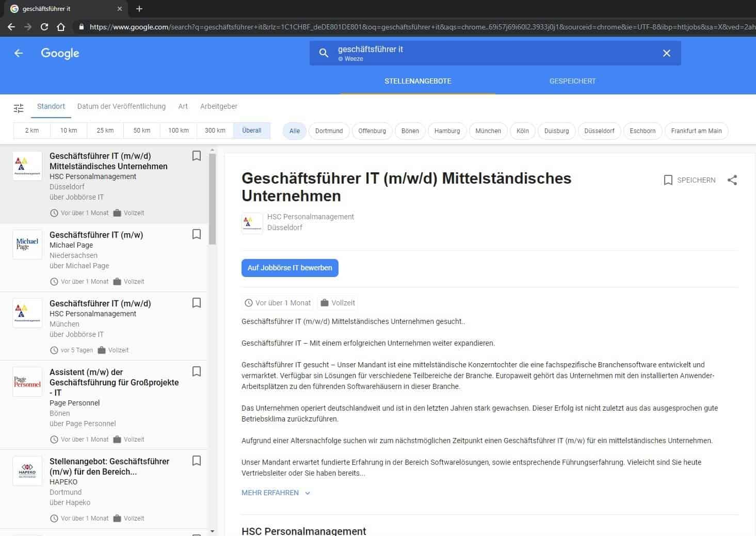Click the Page Personnel company logo
Viewport: 756px width, 536px height.
tap(27, 382)
